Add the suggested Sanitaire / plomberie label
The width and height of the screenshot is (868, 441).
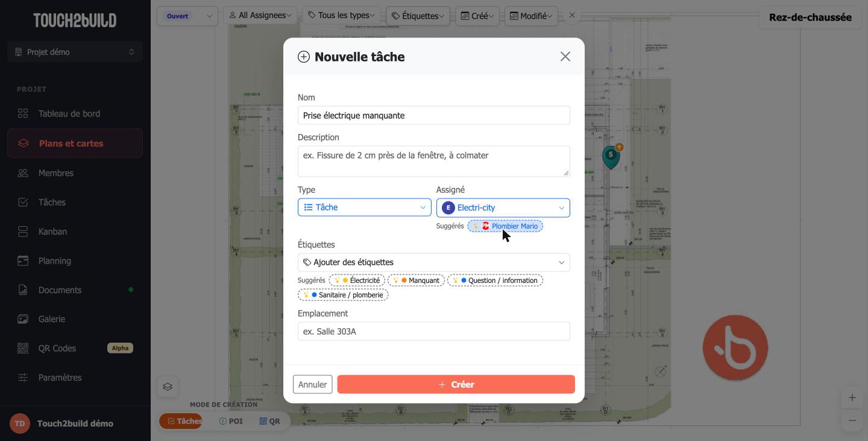tap(343, 295)
